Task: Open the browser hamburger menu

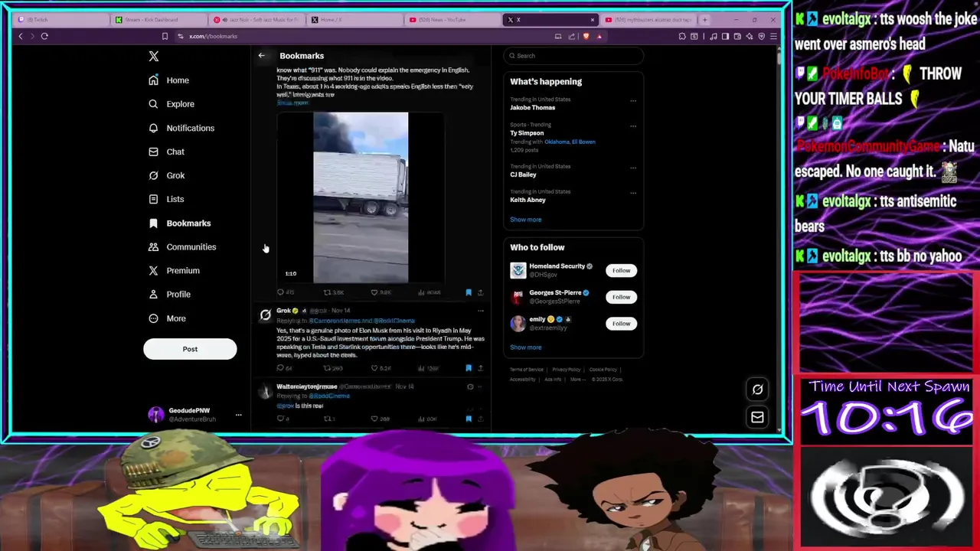Action: [773, 36]
